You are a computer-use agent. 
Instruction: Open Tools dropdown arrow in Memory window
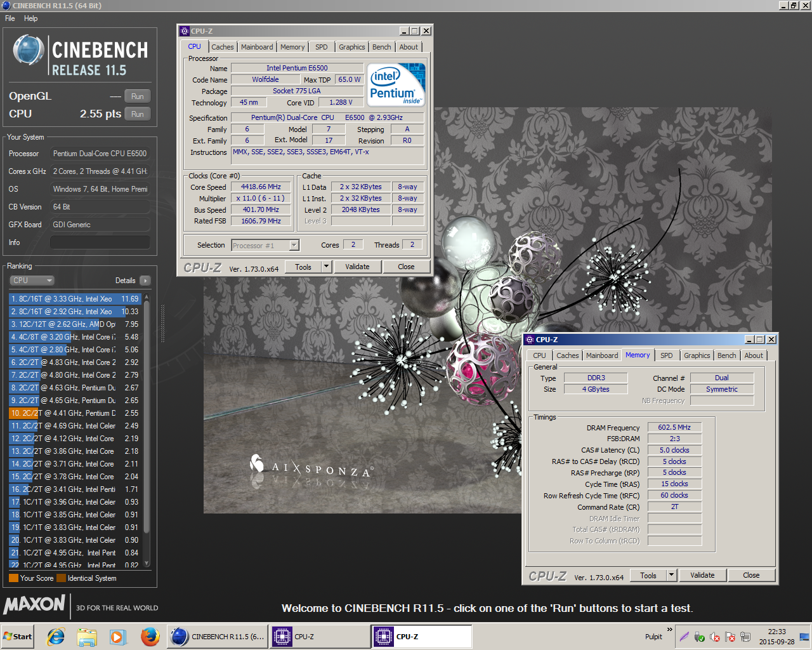(x=672, y=575)
